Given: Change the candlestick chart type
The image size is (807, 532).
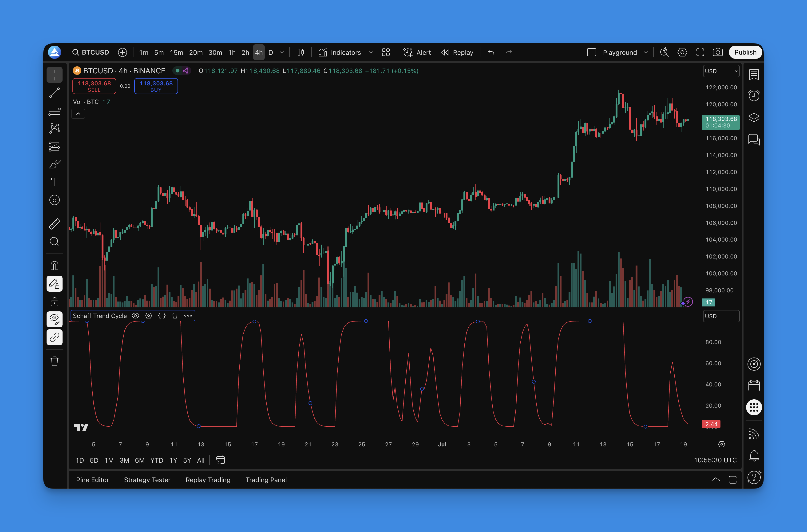Looking at the screenshot, I should pos(301,52).
